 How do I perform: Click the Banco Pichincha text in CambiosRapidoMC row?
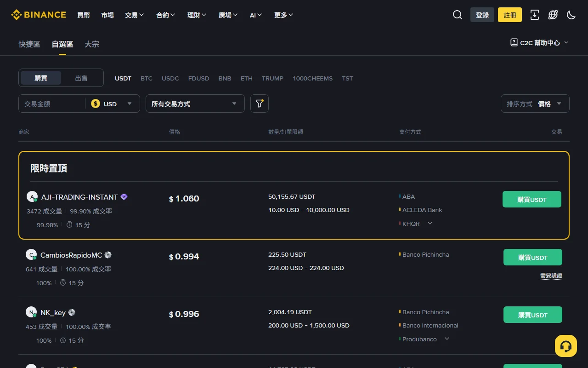(x=426, y=254)
